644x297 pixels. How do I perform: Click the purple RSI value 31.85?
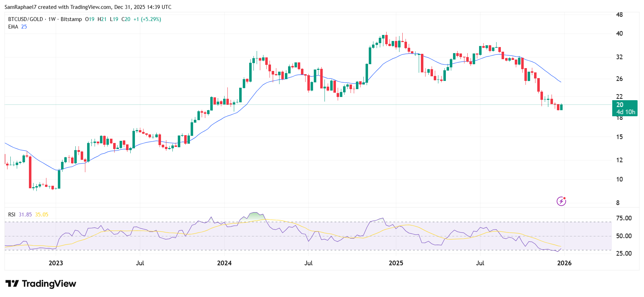(x=25, y=215)
